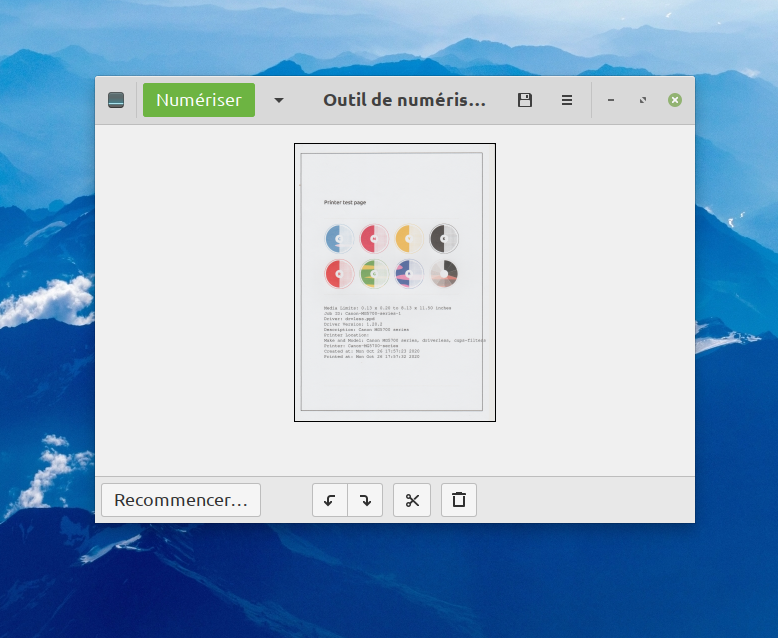Open the hamburger menu
Image resolution: width=778 pixels, height=638 pixels.
click(567, 100)
